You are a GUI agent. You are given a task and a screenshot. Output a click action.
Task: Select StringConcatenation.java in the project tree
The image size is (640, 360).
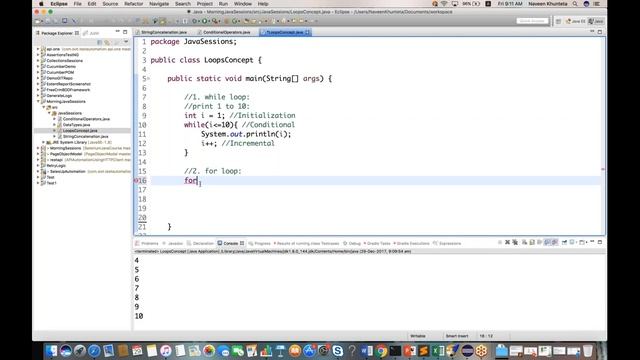pyautogui.click(x=85, y=136)
